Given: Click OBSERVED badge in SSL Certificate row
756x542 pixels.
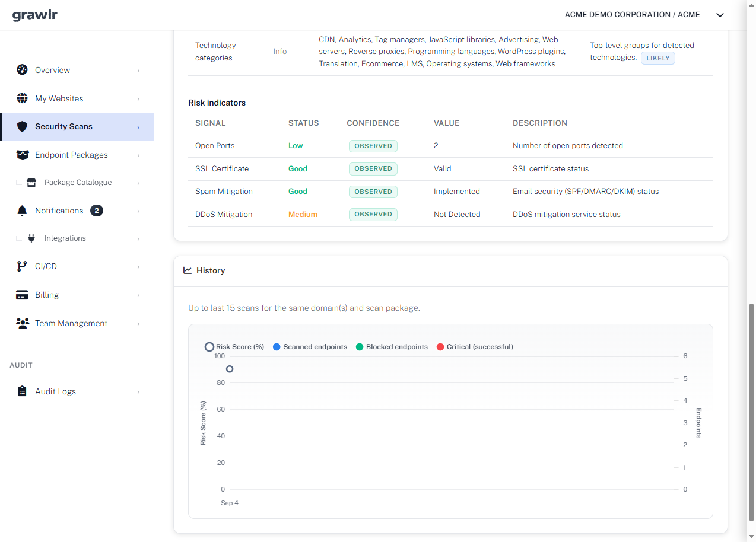Looking at the screenshot, I should click(x=373, y=168).
